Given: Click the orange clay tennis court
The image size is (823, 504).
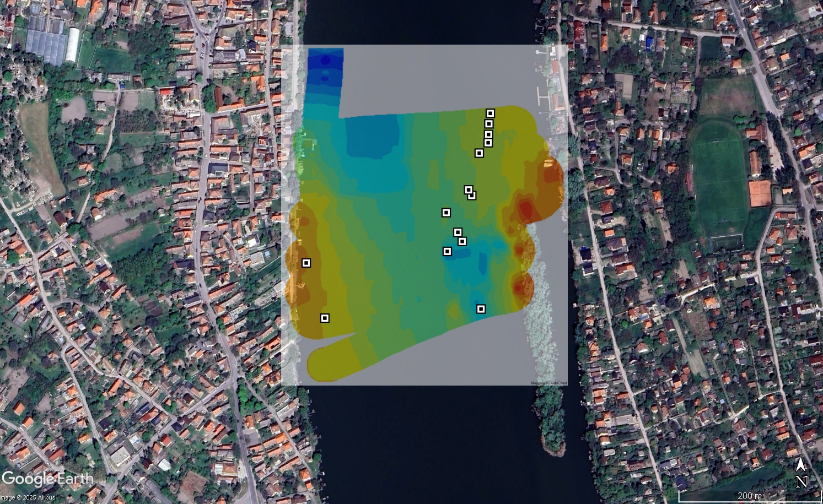Looking at the screenshot, I should point(759,193).
